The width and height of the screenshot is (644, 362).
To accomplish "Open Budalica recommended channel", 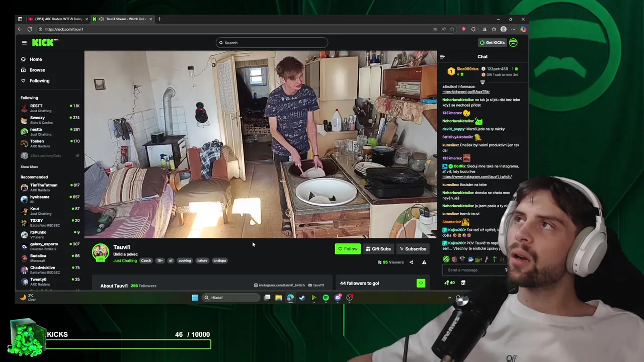I will [50, 258].
